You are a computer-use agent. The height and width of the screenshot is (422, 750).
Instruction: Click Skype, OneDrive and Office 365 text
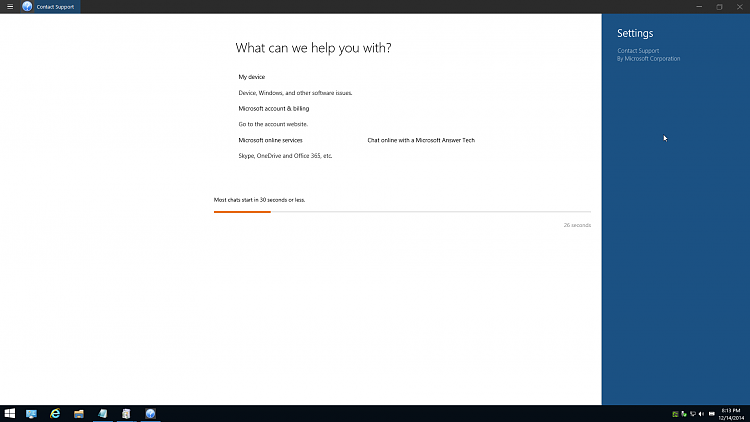click(x=285, y=156)
